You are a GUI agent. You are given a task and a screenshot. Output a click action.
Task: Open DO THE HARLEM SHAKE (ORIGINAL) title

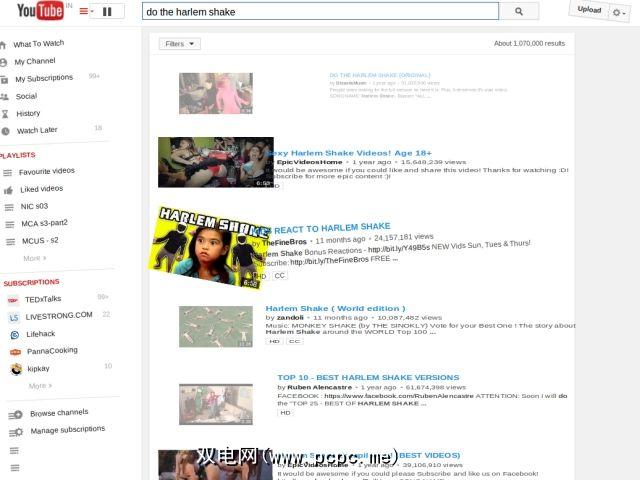coord(380,75)
